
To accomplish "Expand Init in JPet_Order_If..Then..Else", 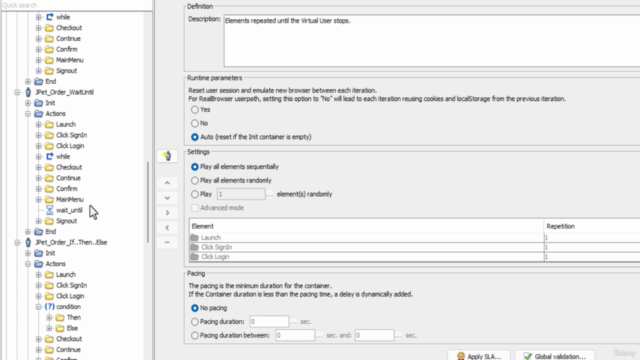I will (28, 253).
